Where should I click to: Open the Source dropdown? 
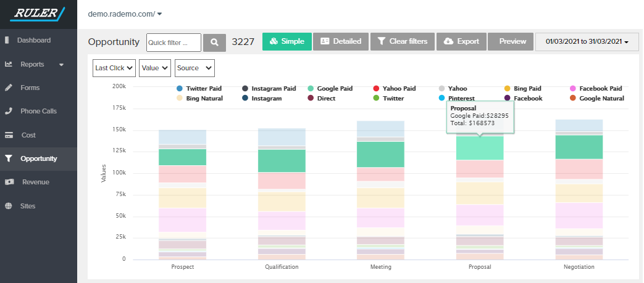[194, 68]
